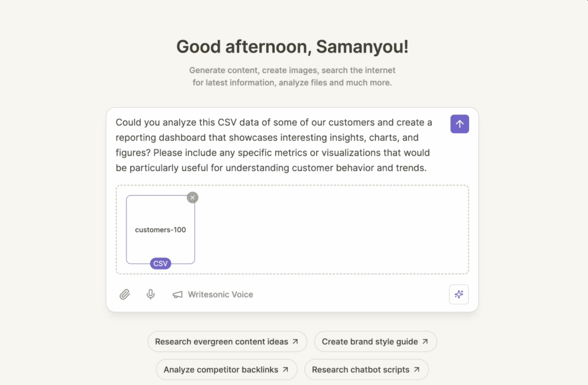The height and width of the screenshot is (385, 588).
Task: Open the Writesonic Voice selector label
Action: [x=220, y=294]
